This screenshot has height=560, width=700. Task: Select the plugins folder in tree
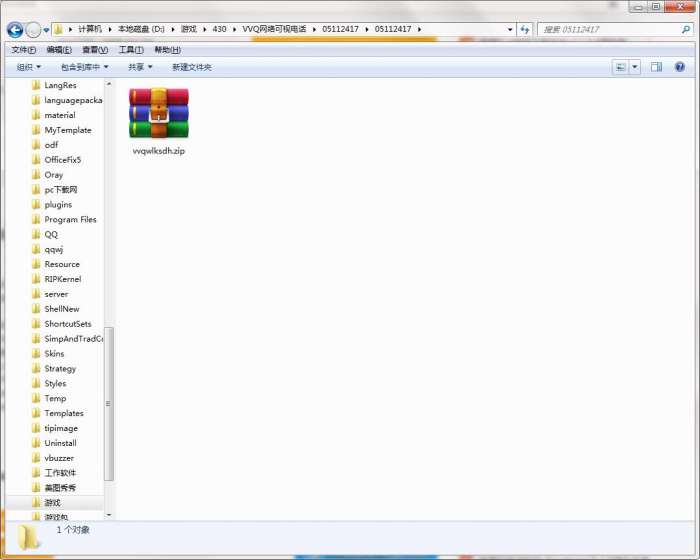pyautogui.click(x=52, y=205)
